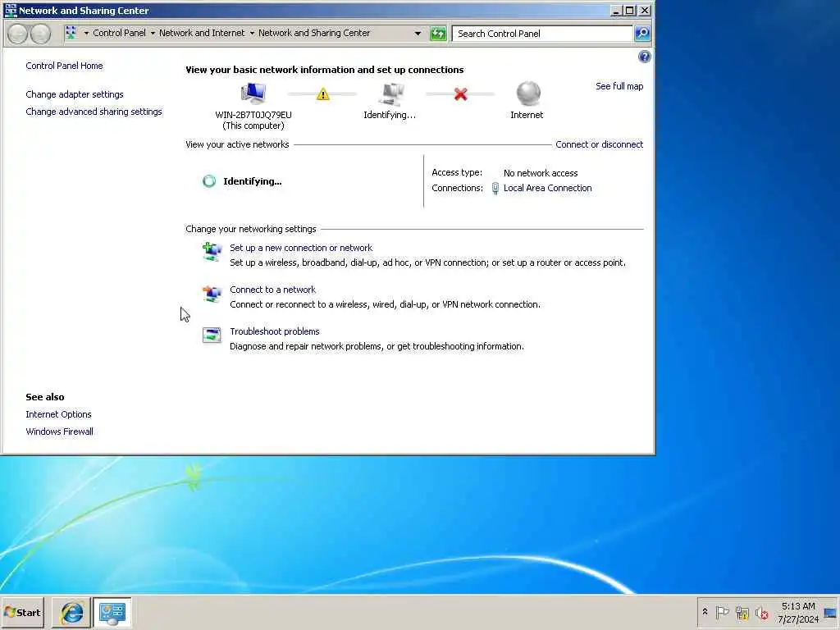
Task: Click the Action Center flag tray icon
Action: tap(722, 612)
